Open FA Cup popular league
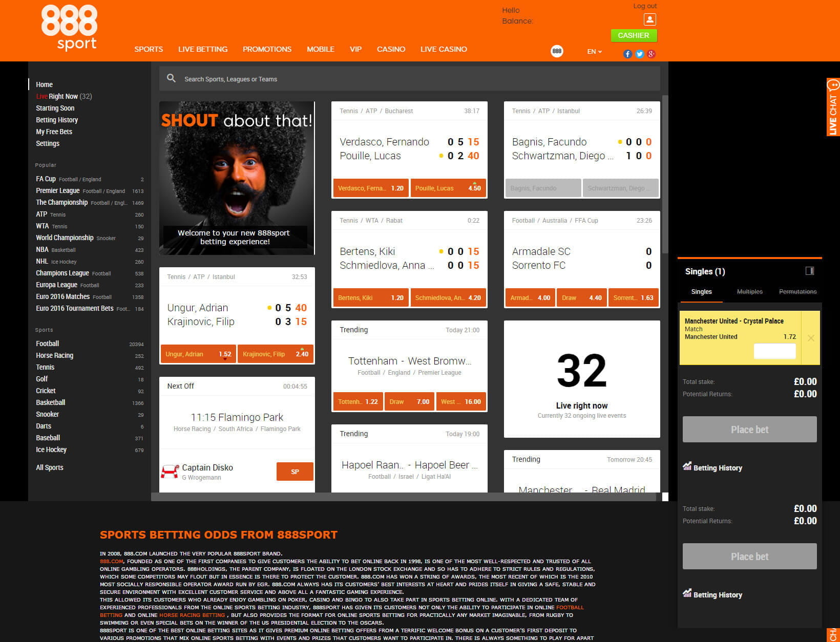 click(x=90, y=179)
